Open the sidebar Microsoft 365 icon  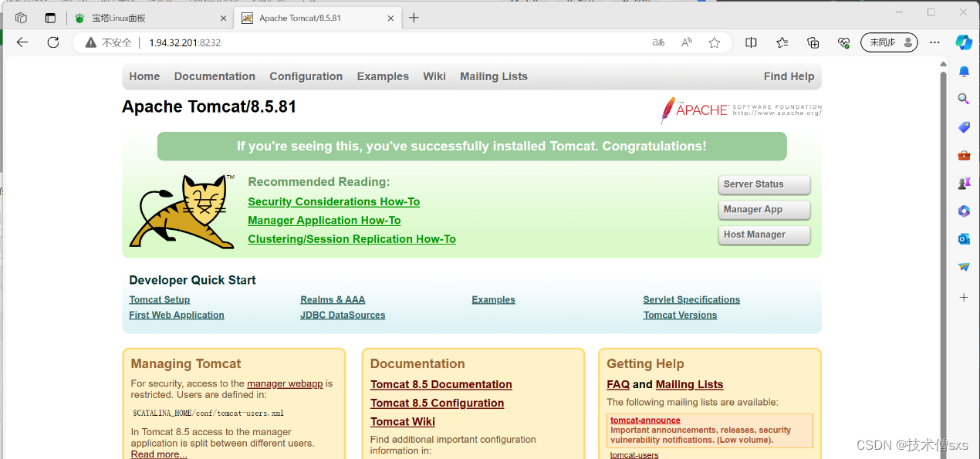pos(964,211)
